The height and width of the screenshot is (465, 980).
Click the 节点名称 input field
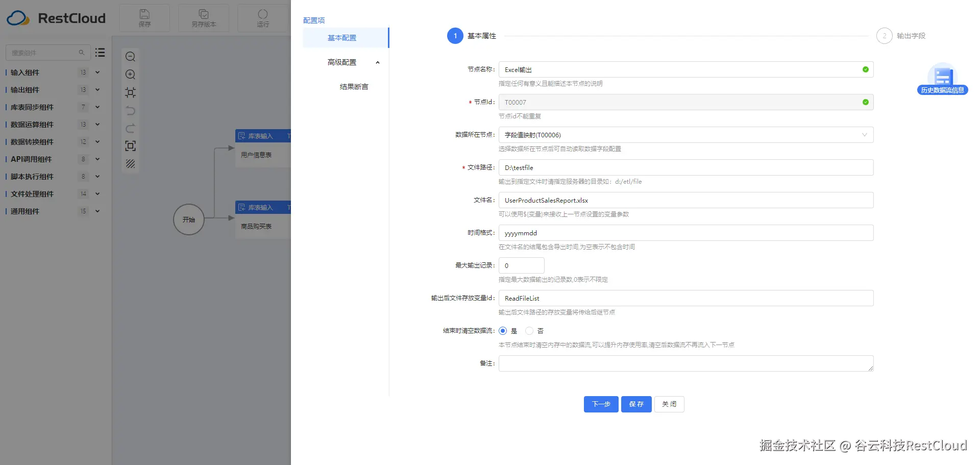[686, 69]
